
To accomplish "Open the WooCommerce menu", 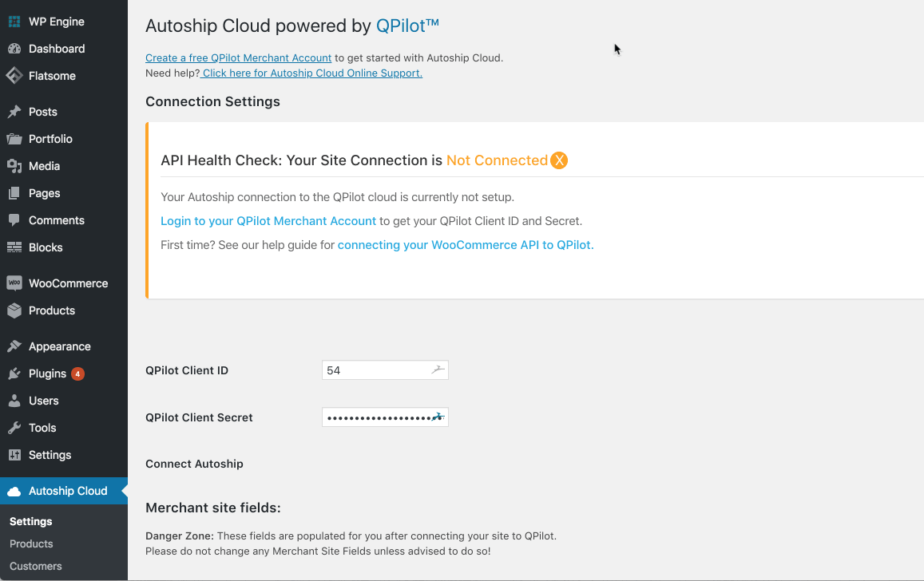I will coord(69,283).
